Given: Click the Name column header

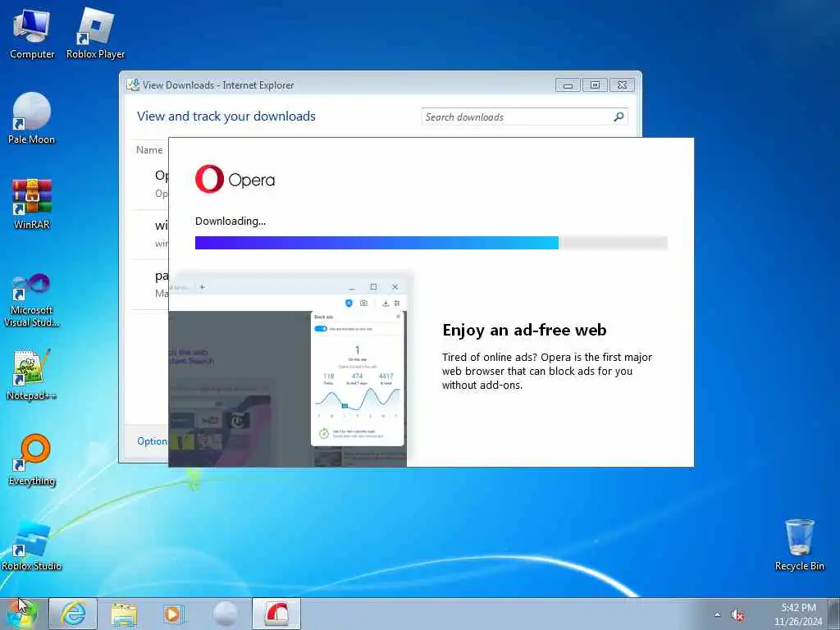Looking at the screenshot, I should [x=149, y=150].
